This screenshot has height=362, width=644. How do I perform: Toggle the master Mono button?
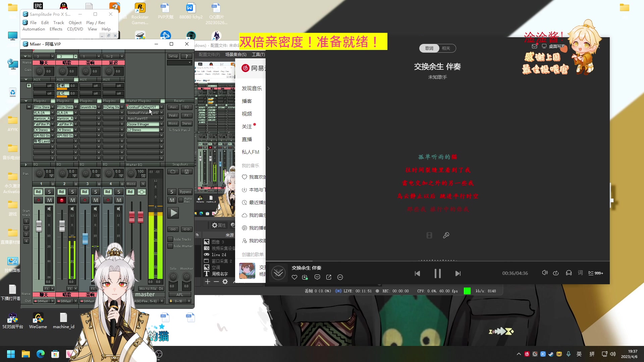pyautogui.click(x=131, y=184)
